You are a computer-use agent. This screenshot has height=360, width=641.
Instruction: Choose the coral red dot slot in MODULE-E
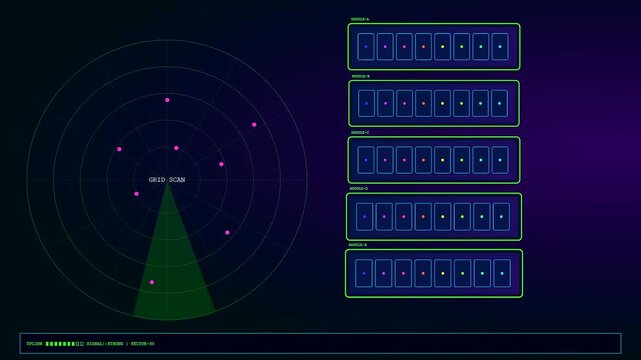click(x=423, y=273)
